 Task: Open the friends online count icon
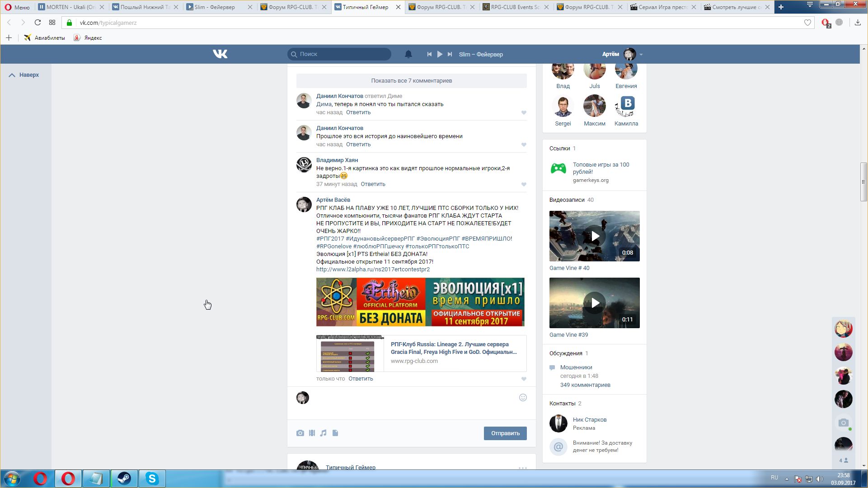coord(843,460)
